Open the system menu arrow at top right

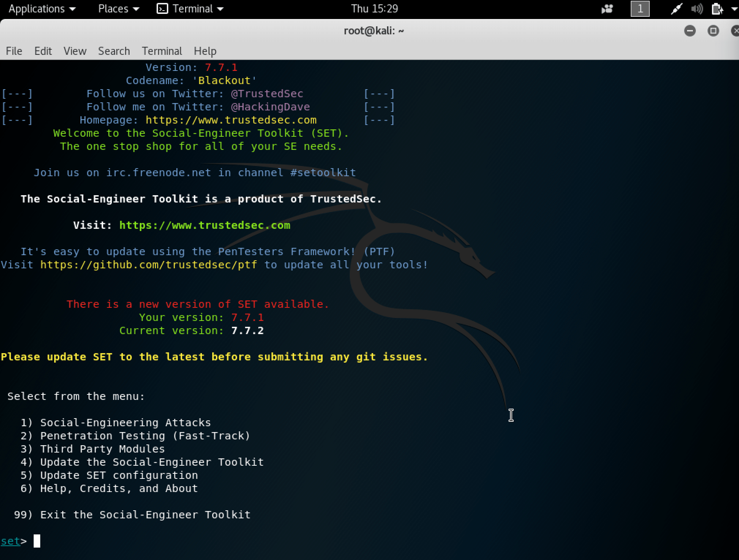tap(734, 9)
